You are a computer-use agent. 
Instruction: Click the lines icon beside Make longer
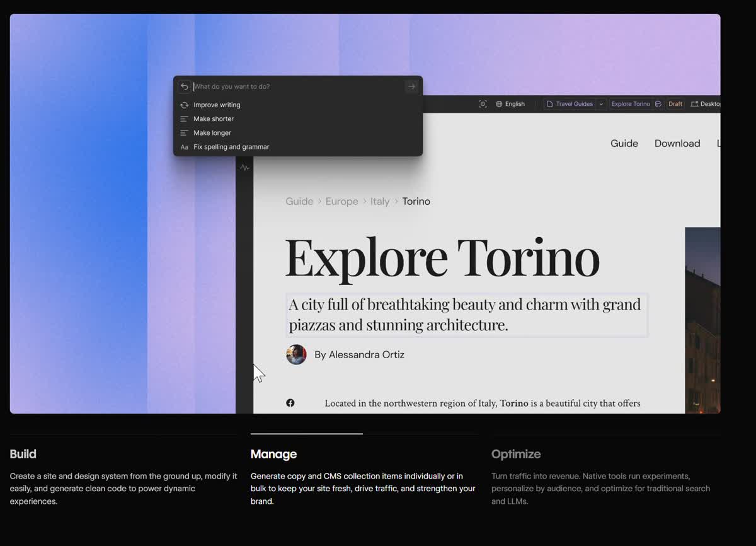[x=185, y=133]
